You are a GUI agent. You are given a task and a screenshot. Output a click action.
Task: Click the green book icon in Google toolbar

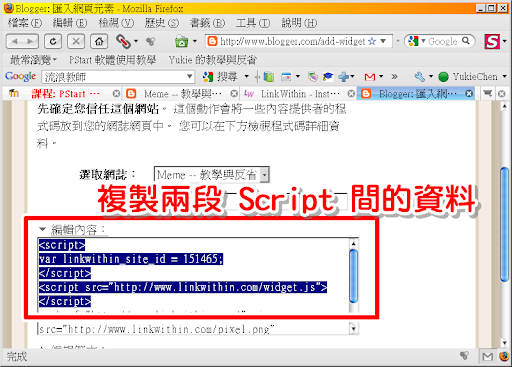tap(269, 77)
